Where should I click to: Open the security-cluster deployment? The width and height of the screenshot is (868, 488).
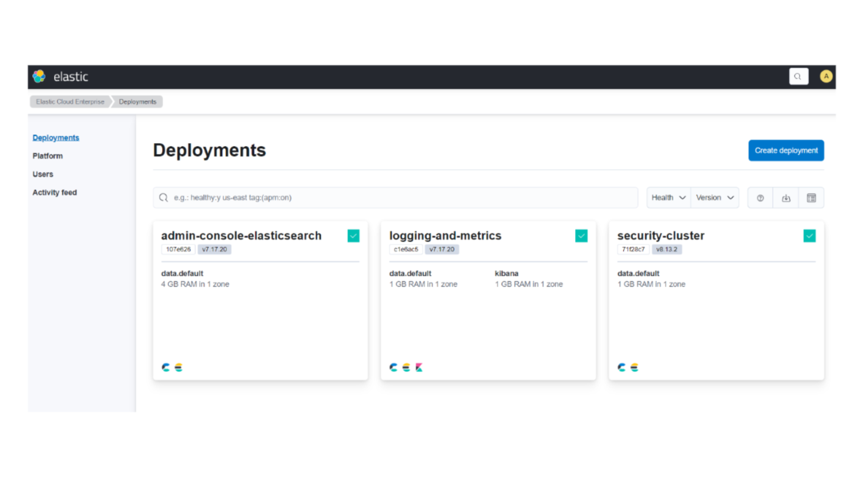(x=661, y=236)
